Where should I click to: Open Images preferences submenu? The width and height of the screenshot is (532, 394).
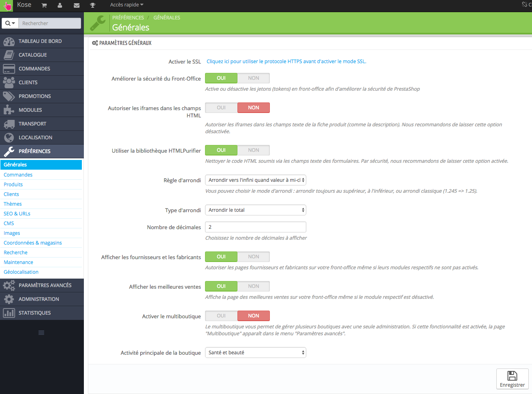click(x=12, y=233)
